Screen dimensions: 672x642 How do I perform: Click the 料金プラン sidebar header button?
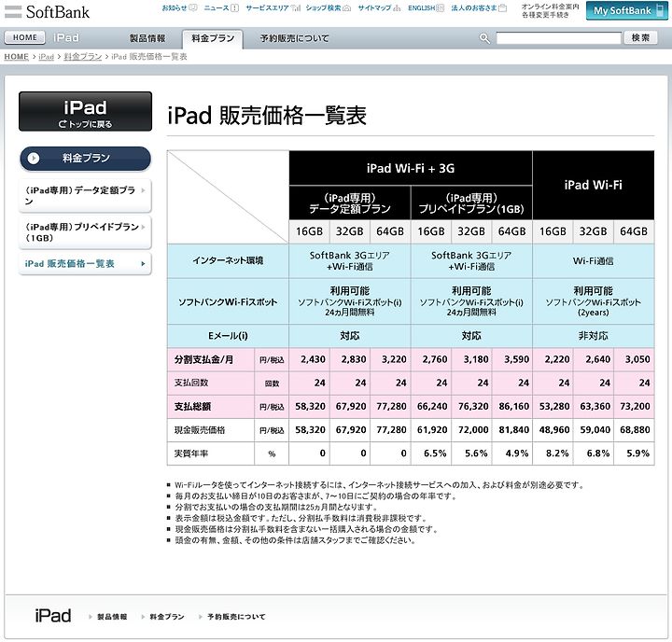(x=85, y=159)
